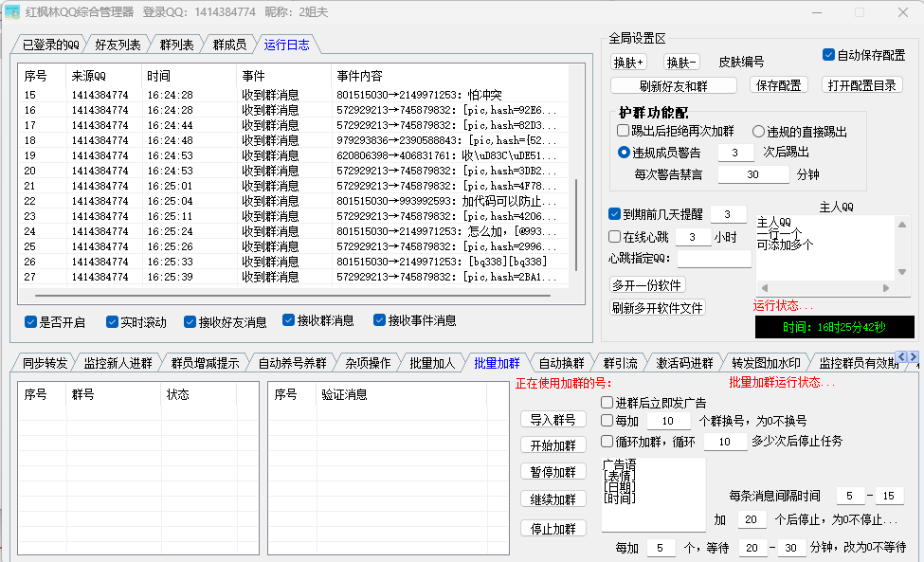Enable the 在线心跳 checkbox
Screen dimensions: 924x562
coord(614,237)
